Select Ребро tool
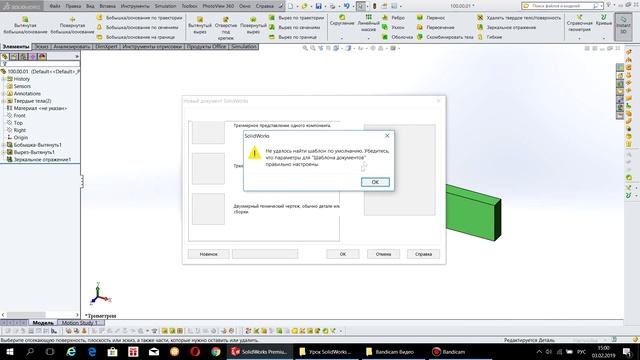Screen dimensions: 640x360 pyautogui.click(x=393, y=18)
